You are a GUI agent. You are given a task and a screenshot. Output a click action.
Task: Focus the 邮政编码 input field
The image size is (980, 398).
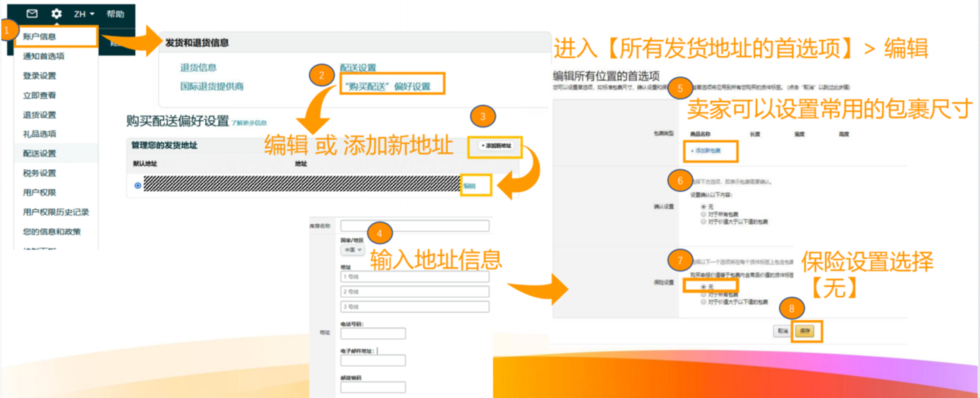[373, 387]
